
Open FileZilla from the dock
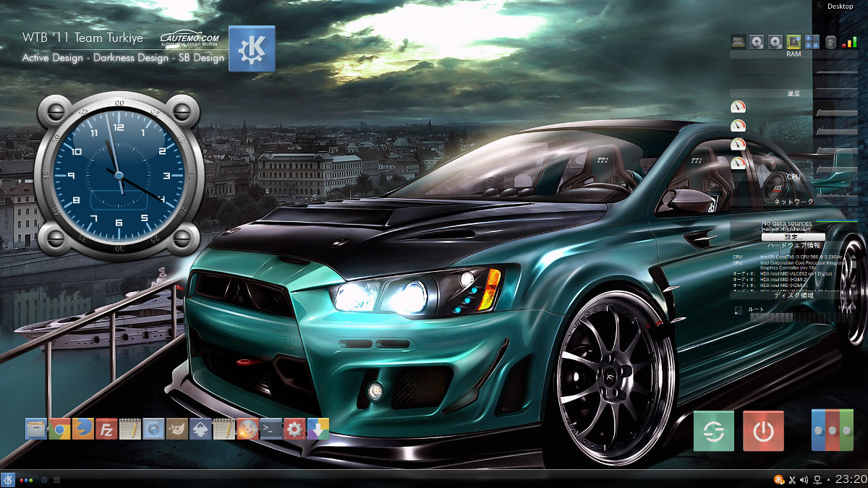click(106, 429)
